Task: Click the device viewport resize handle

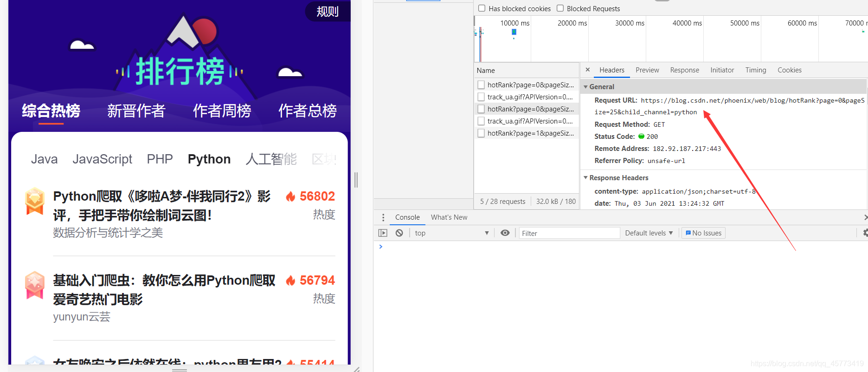Action: point(356,180)
